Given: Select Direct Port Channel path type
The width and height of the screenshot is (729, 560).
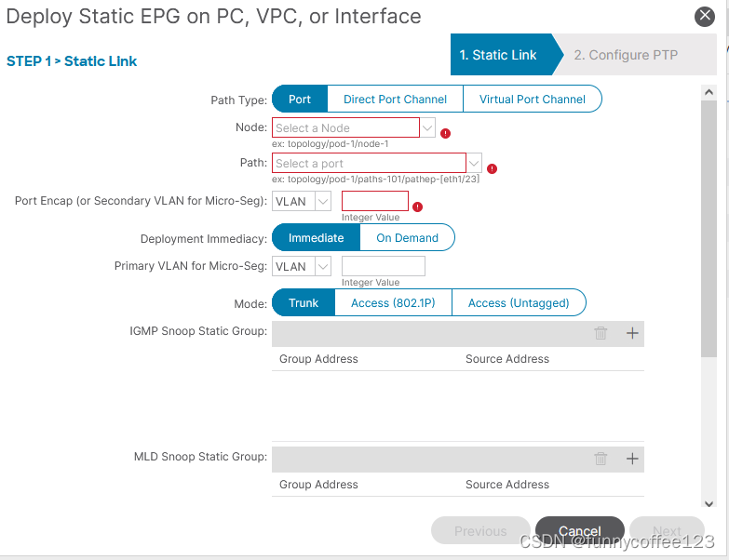Looking at the screenshot, I should point(395,99).
